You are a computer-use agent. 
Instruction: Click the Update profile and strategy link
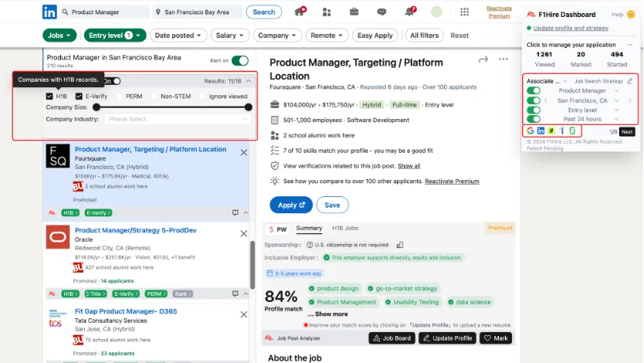[571, 28]
